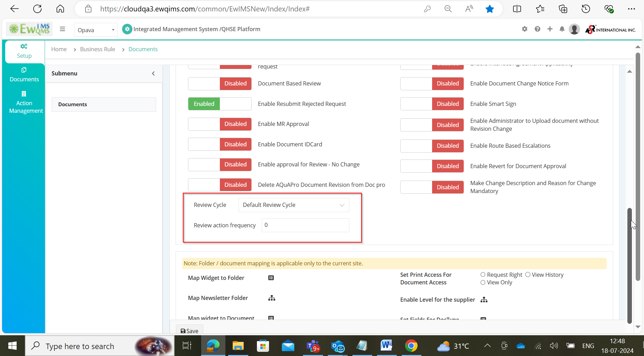
Task: Open the Opava site dropdown
Action: coord(96,30)
